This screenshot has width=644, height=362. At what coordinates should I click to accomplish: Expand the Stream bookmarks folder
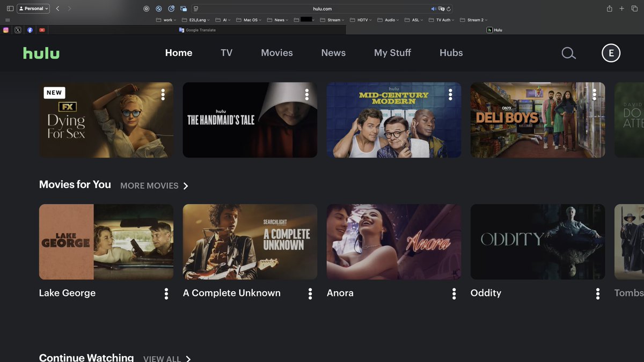click(x=332, y=20)
